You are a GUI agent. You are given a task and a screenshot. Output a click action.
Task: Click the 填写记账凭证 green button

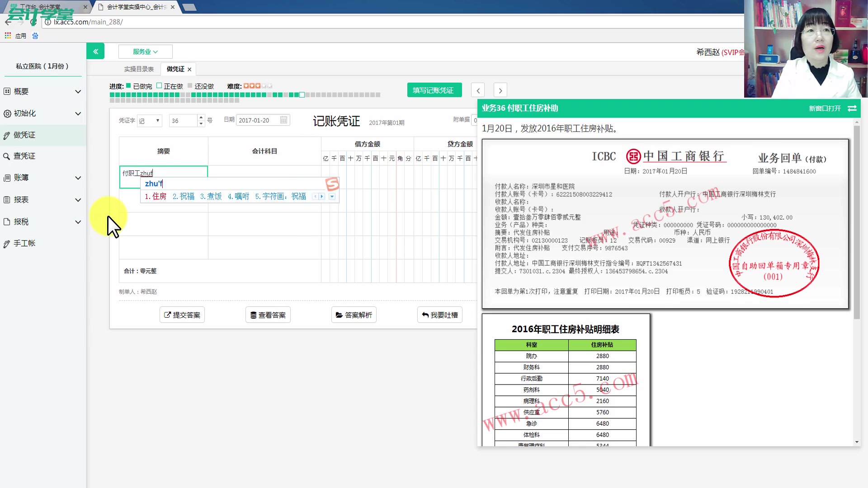tap(434, 90)
